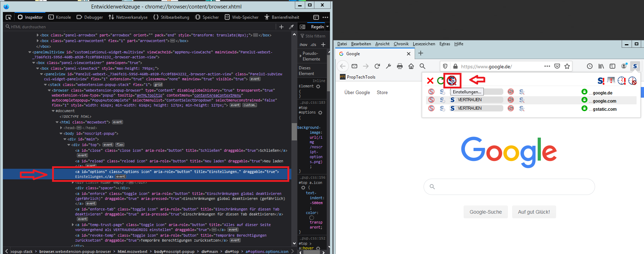The width and height of the screenshot is (644, 254).
Task: Collapse the panelmultiview tree node
Action: [30, 52]
